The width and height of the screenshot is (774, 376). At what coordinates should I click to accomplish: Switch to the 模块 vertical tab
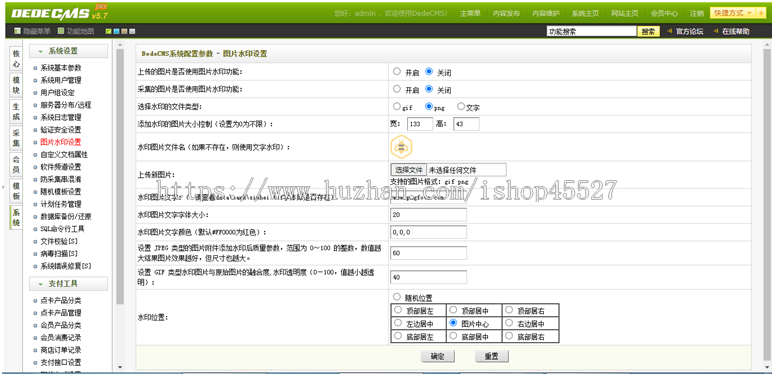pos(16,85)
